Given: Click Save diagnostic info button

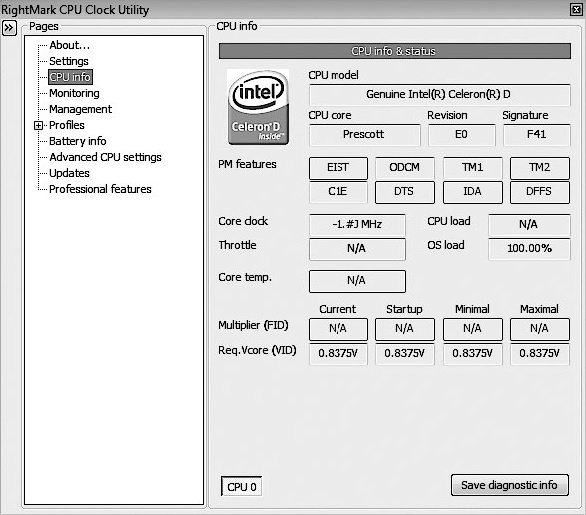Looking at the screenshot, I should pos(509,485).
